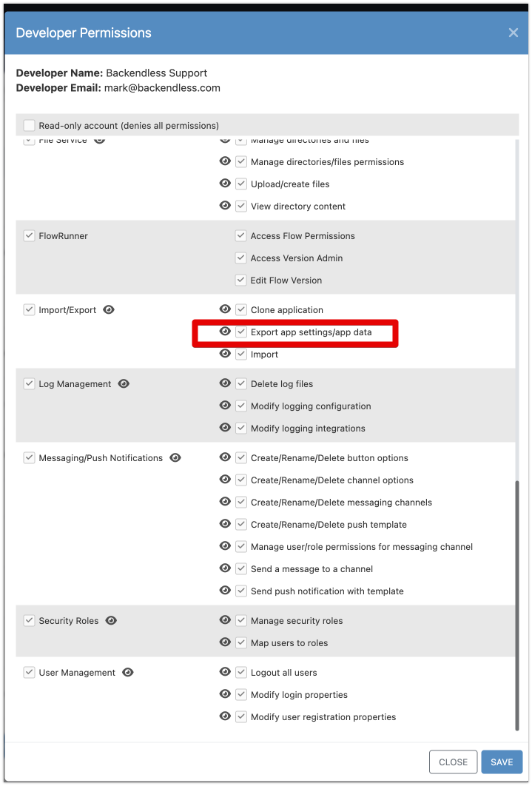
Task: Click the CLOSE button
Action: [453, 762]
